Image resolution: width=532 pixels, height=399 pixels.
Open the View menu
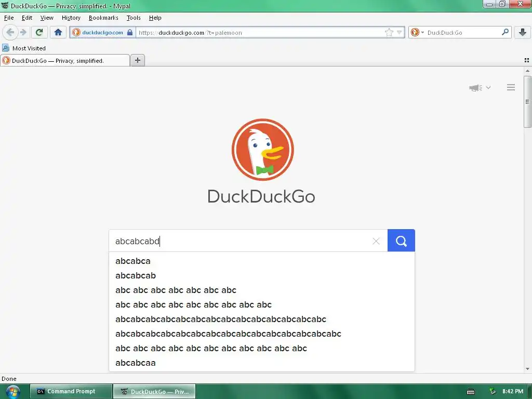pos(47,18)
